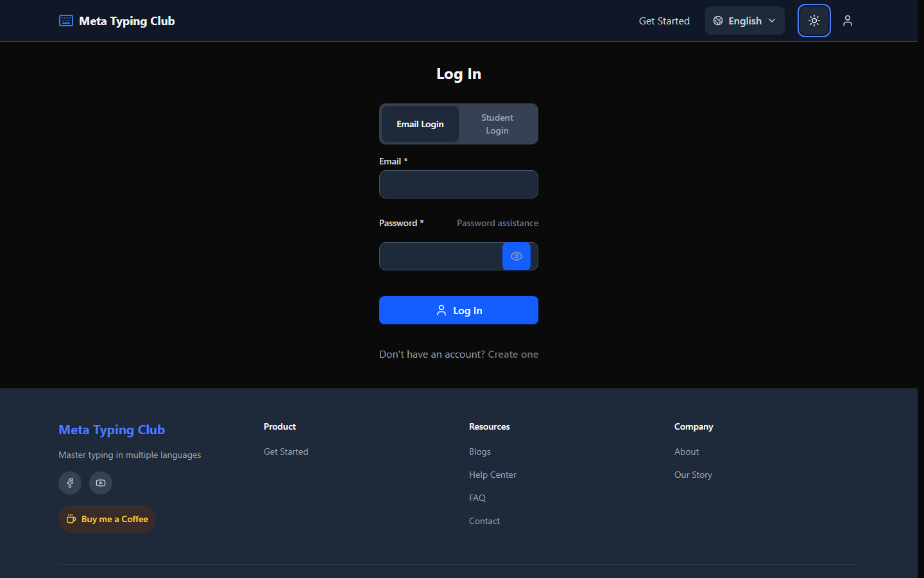Viewport: 924px width, 578px height.
Task: Toggle the light/dark theme sun icon
Action: pyautogui.click(x=814, y=21)
